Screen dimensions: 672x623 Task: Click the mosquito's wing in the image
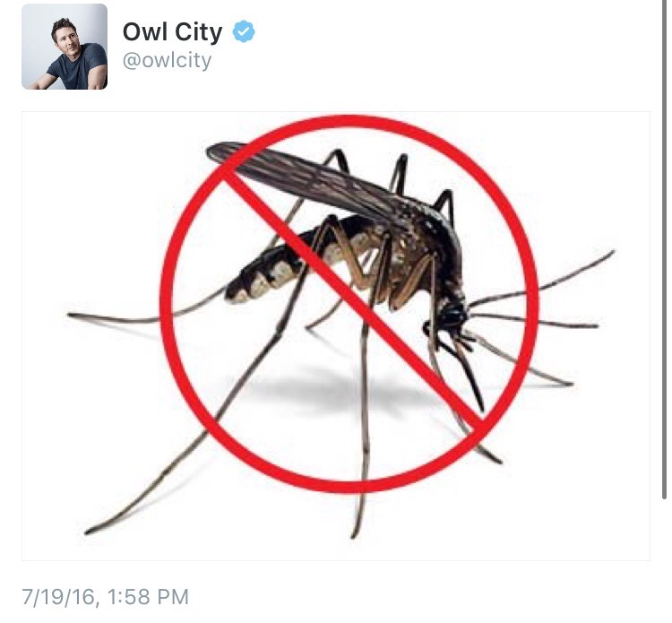300,176
